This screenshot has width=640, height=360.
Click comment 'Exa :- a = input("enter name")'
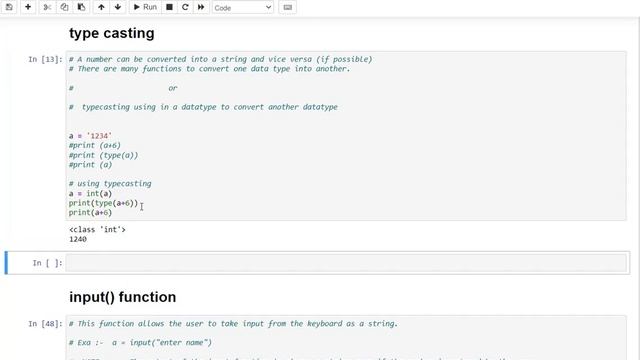140,342
